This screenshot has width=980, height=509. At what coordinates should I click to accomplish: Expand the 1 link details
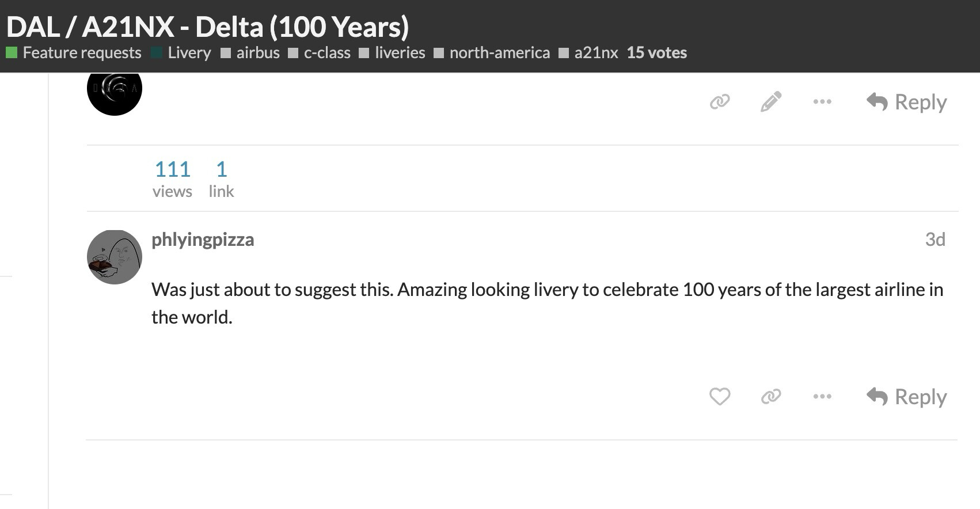tap(221, 179)
